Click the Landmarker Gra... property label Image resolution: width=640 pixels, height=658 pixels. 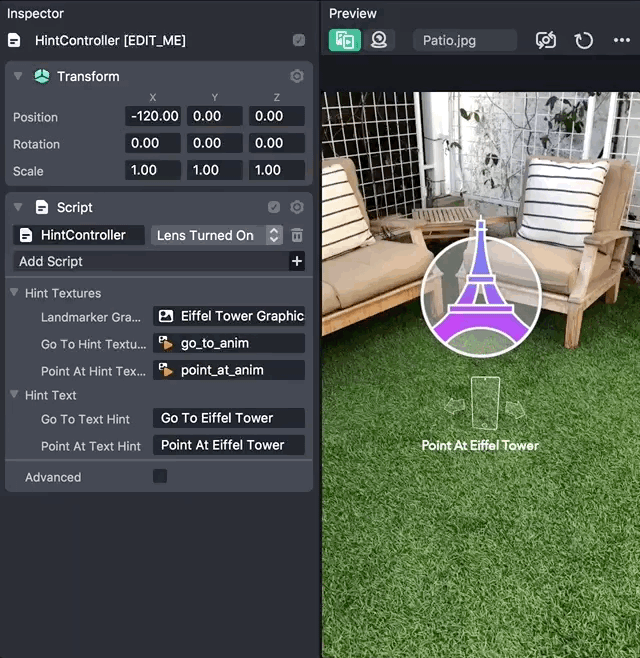coord(91,317)
